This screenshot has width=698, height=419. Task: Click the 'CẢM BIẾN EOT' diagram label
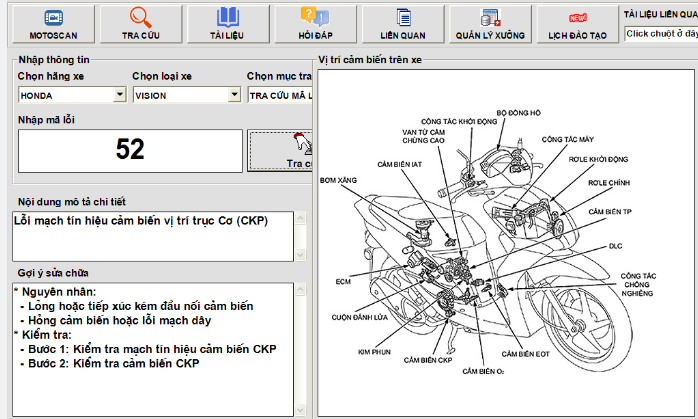[525, 354]
